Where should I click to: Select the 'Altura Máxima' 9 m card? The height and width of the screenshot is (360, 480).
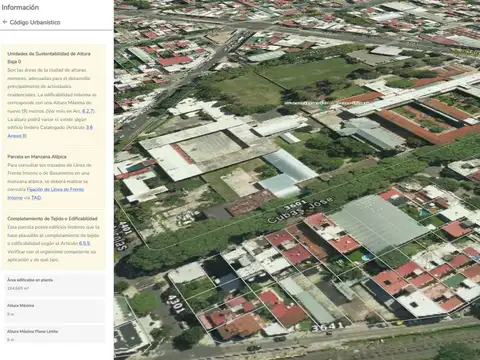[x=54, y=310]
